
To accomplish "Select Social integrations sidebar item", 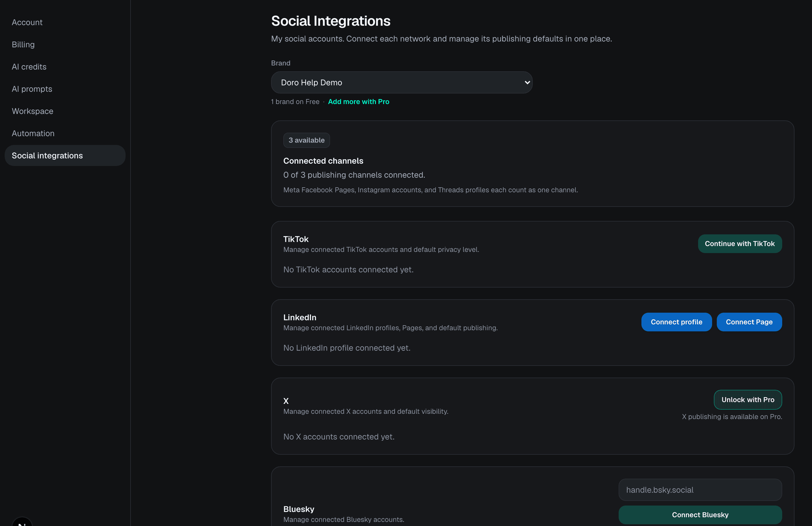I will pos(65,155).
